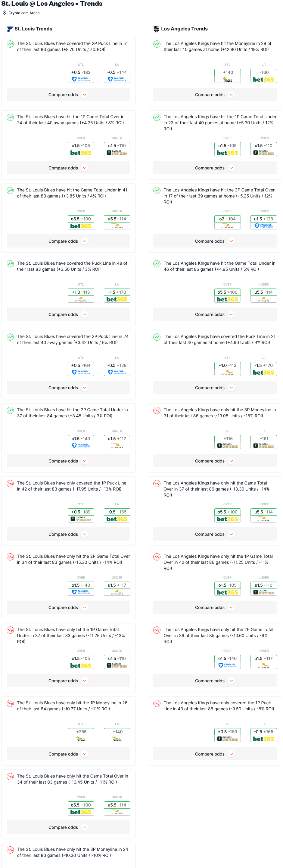Viewport: 283px width, 868px height.
Task: Open Compare odds under Kings 3P Game Total Over
Action: tap(215, 241)
